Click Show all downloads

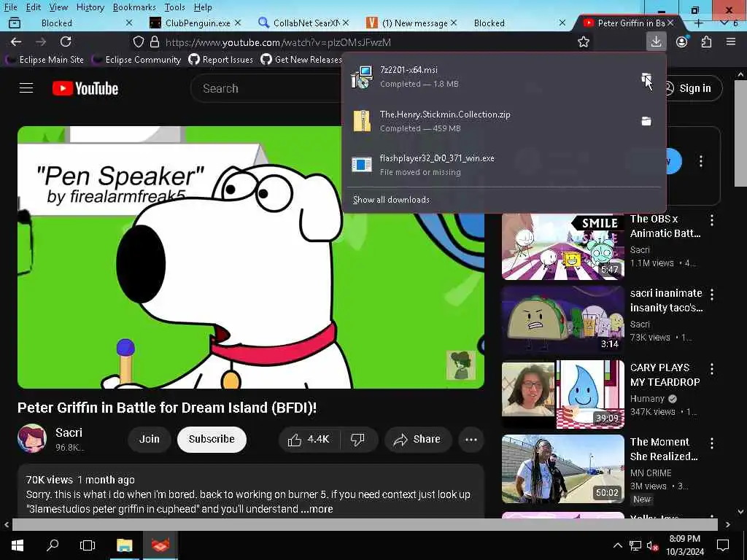[x=391, y=200]
